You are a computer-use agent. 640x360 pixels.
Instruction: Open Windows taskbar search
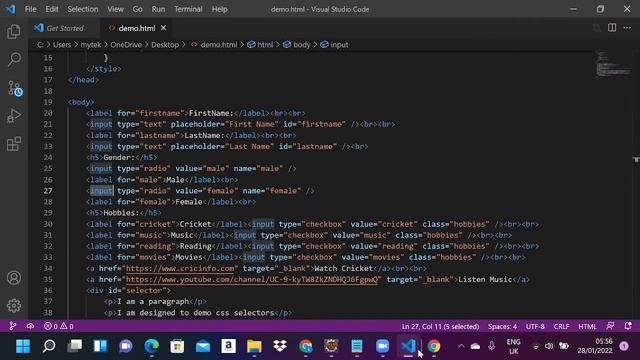tap(49, 346)
